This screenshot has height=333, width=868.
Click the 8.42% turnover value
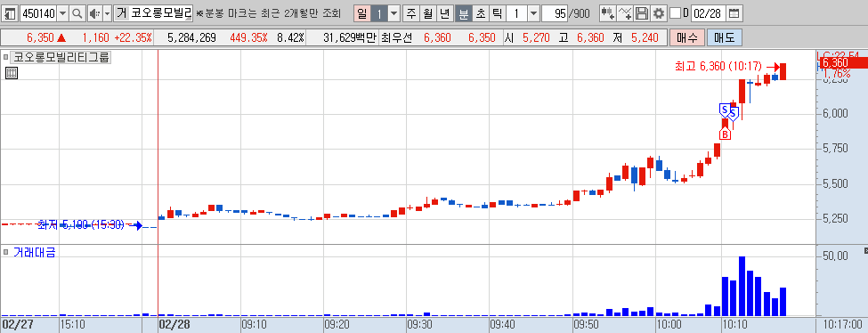(x=290, y=37)
